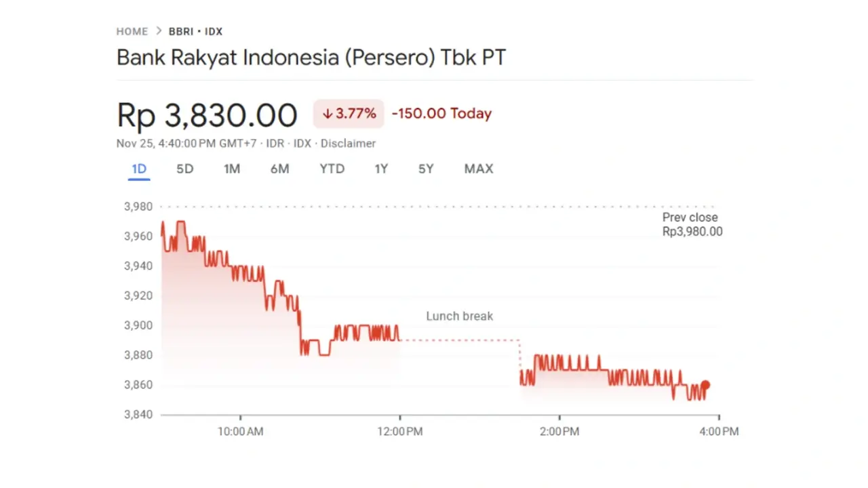Open the 1Y chart range
This screenshot has width=868, height=488.
[381, 169]
